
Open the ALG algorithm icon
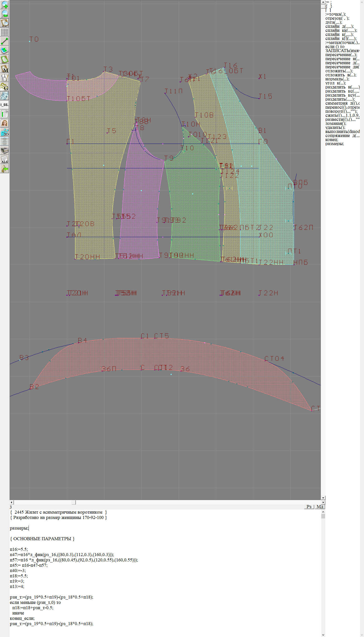coord(5,160)
